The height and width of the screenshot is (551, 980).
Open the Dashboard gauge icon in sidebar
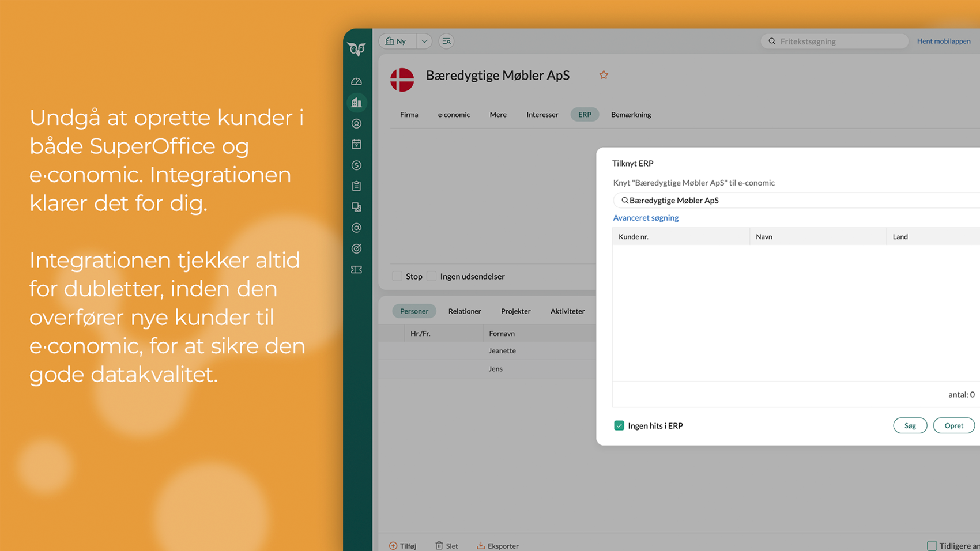tap(356, 82)
